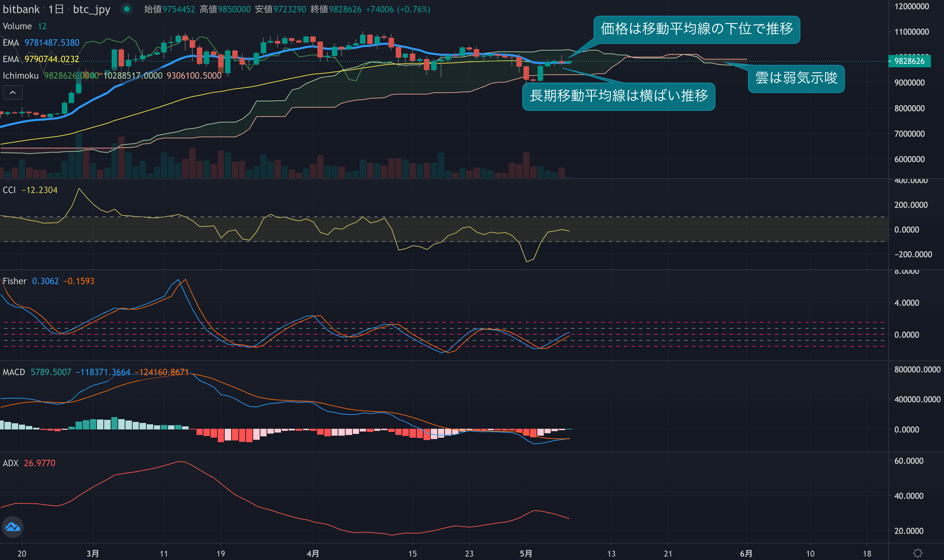
Task: Select the Fisher indicator legend
Action: pyautogui.click(x=14, y=281)
